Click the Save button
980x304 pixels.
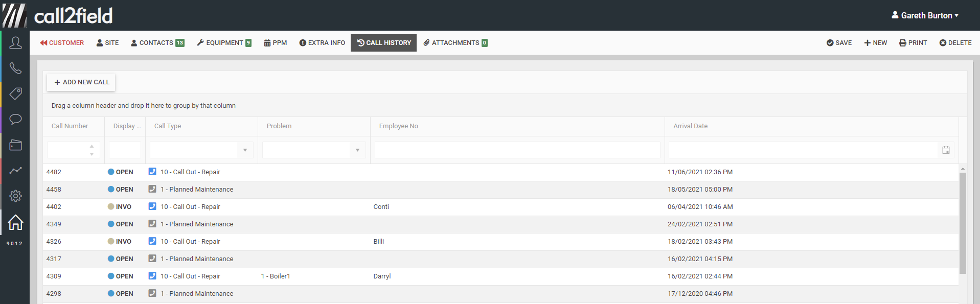(x=839, y=43)
